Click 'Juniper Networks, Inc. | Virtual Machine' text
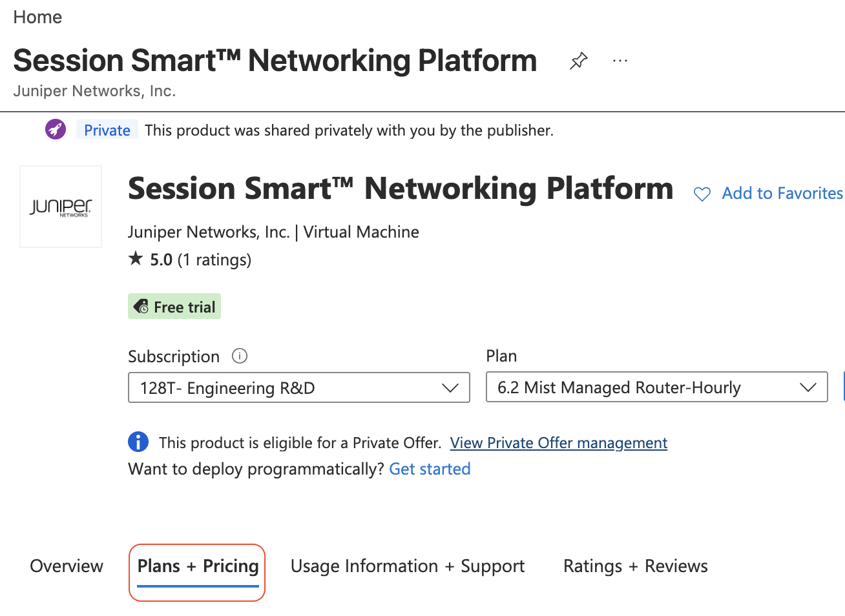 coord(273,232)
